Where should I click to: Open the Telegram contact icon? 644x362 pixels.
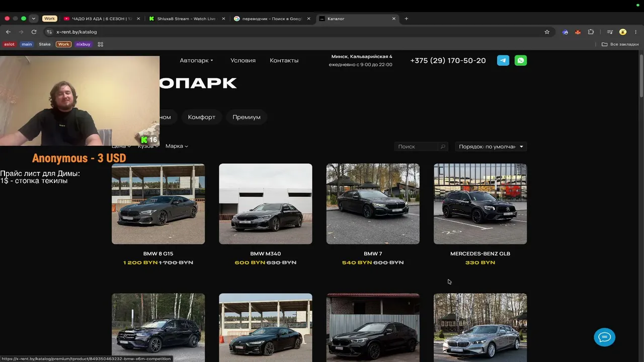coord(503,60)
